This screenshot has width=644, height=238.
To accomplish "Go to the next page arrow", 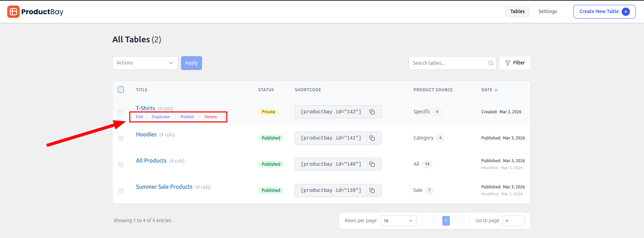I will tap(458, 221).
